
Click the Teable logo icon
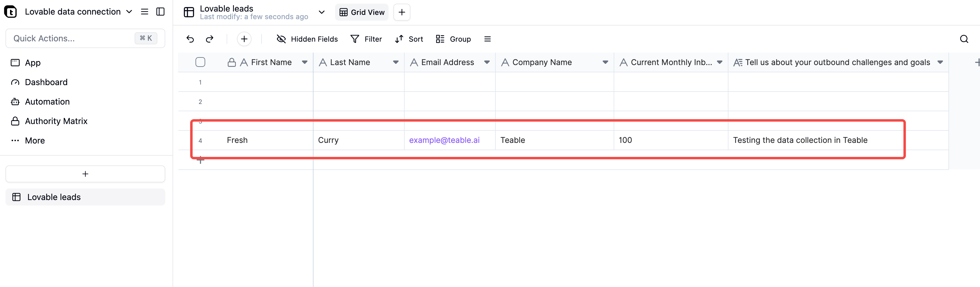point(11,12)
